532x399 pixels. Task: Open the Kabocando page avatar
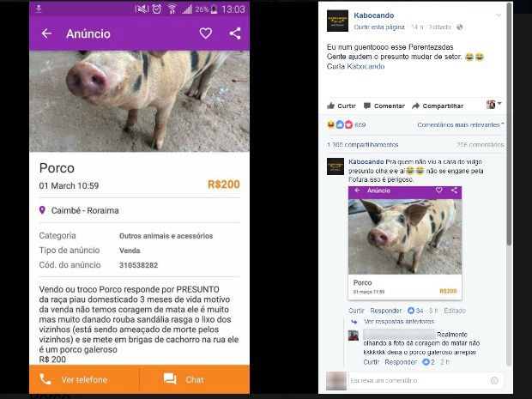[337, 21]
